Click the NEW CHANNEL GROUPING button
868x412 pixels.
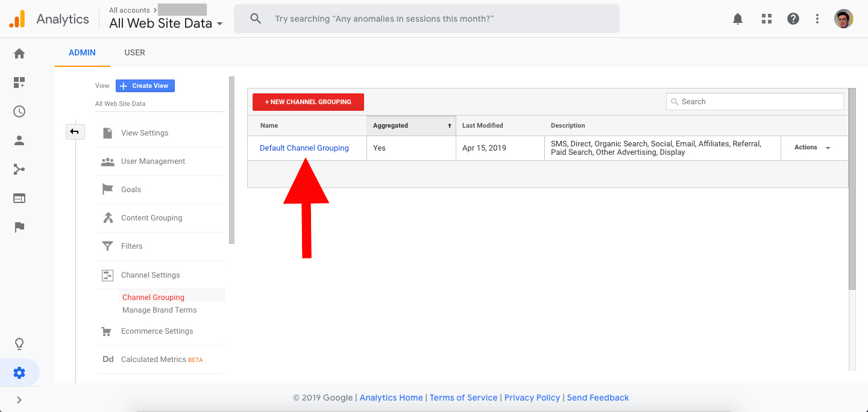tap(308, 102)
